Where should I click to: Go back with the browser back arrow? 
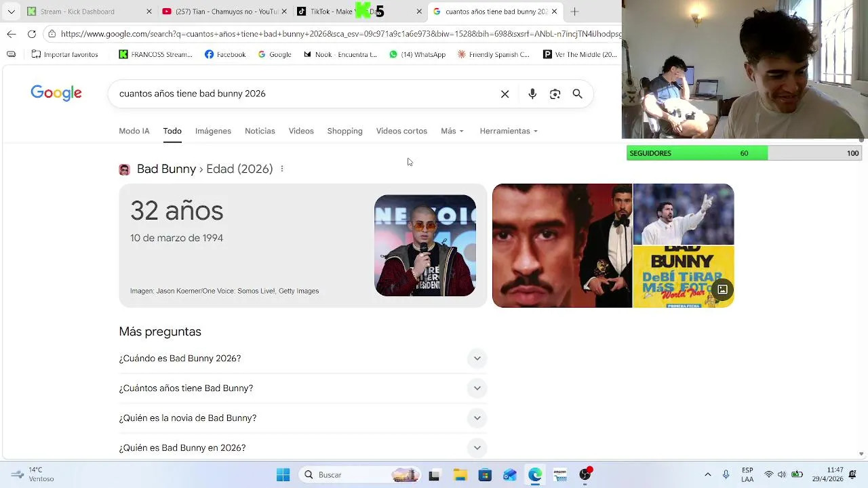[12, 34]
